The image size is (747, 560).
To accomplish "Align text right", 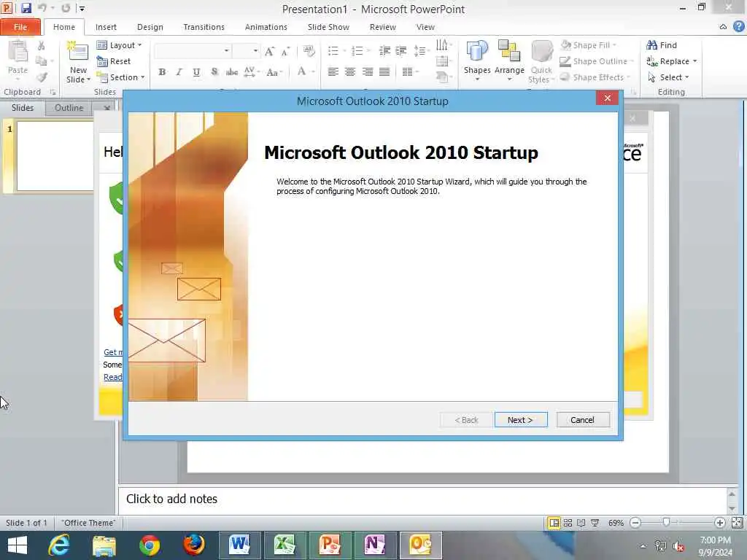I will [x=368, y=72].
